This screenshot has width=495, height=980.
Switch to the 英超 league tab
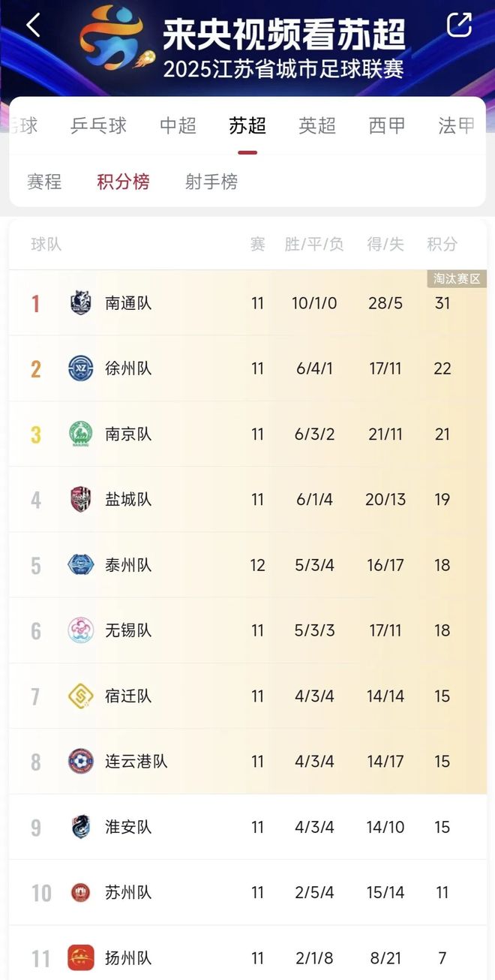[316, 125]
